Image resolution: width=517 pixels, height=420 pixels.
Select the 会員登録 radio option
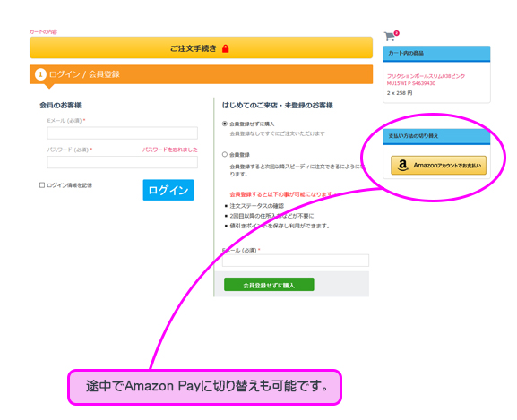[x=225, y=155]
